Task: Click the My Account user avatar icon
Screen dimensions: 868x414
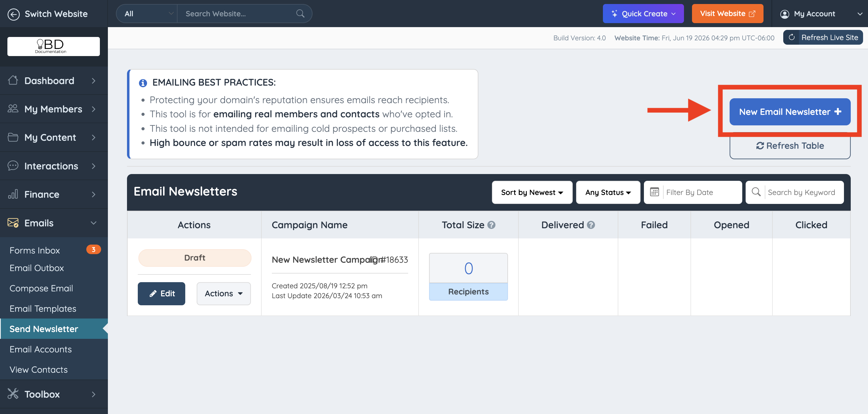Action: tap(784, 14)
